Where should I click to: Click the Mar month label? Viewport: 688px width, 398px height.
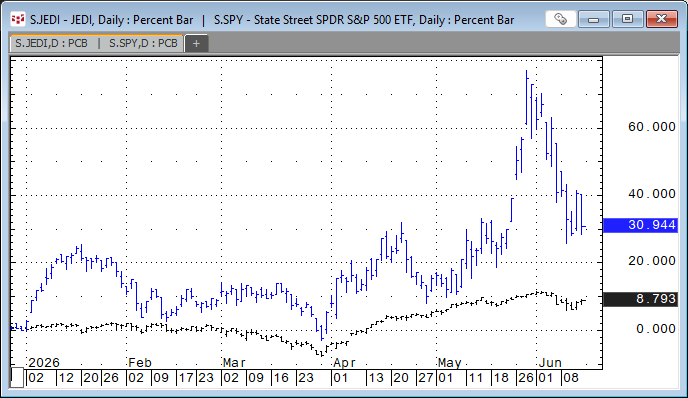[234, 363]
